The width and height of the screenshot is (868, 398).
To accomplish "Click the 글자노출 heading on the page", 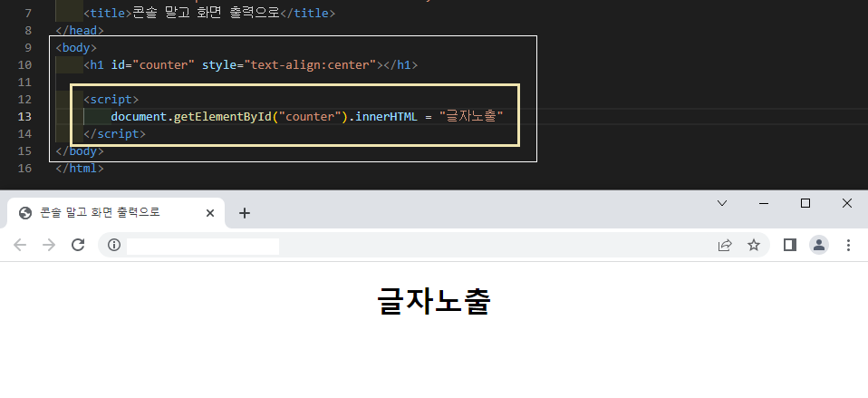I will [433, 302].
